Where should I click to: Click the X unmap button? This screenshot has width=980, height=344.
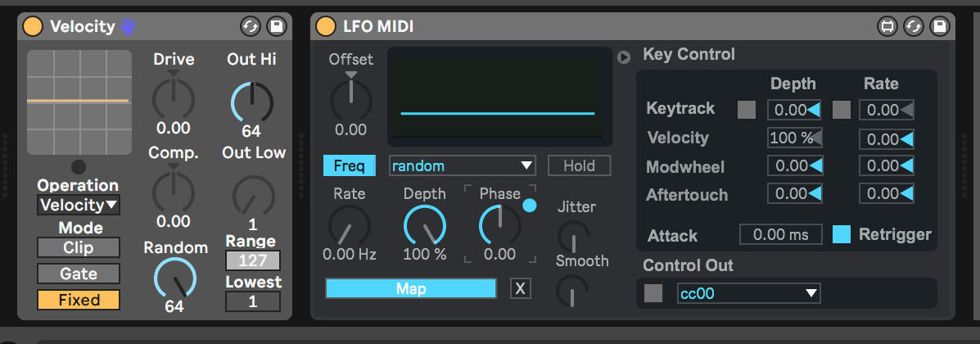point(520,288)
